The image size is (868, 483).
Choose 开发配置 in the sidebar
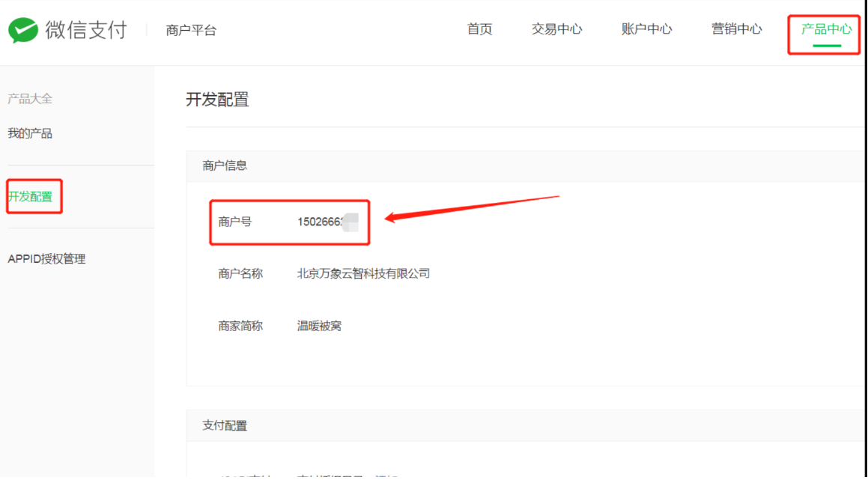pos(30,196)
